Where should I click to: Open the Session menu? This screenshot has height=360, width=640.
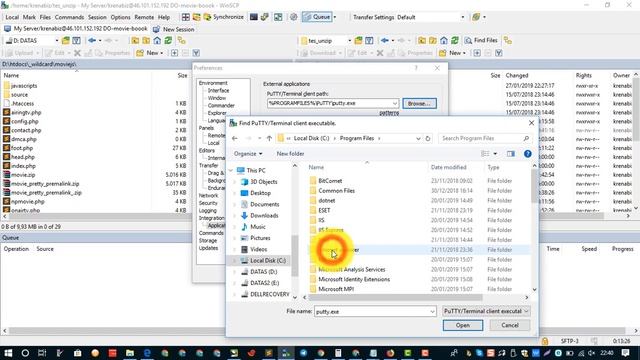[97, 17]
